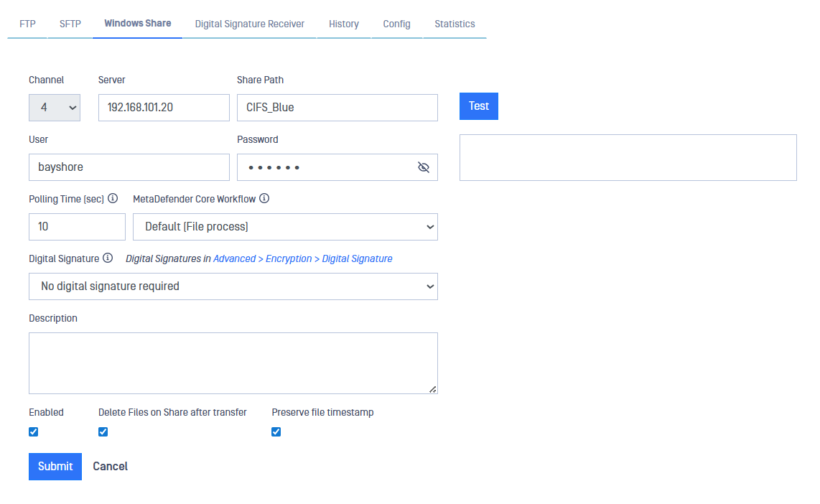
Task: Open the Digital Signature Receiver tab
Action: coord(250,24)
